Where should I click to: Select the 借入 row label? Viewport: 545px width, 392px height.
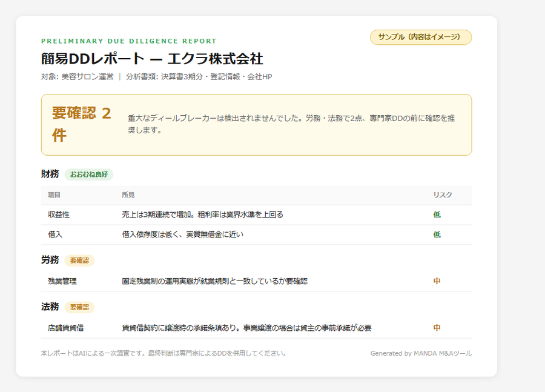pyautogui.click(x=55, y=234)
